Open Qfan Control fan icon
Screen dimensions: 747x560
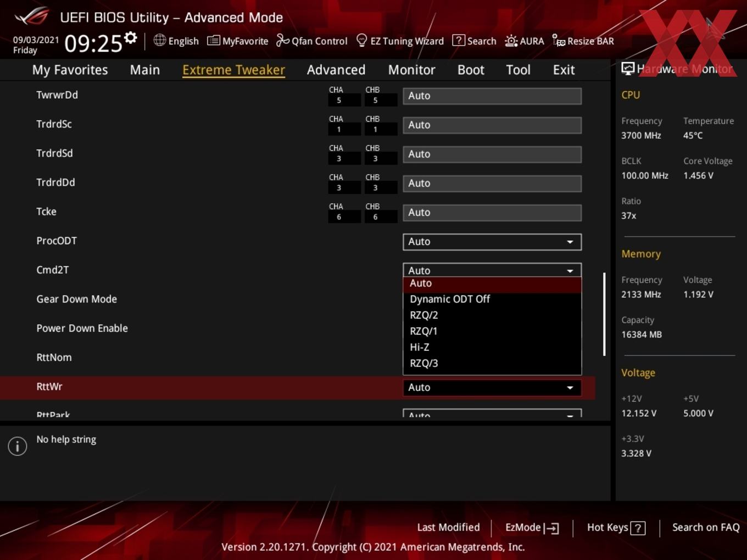click(282, 40)
